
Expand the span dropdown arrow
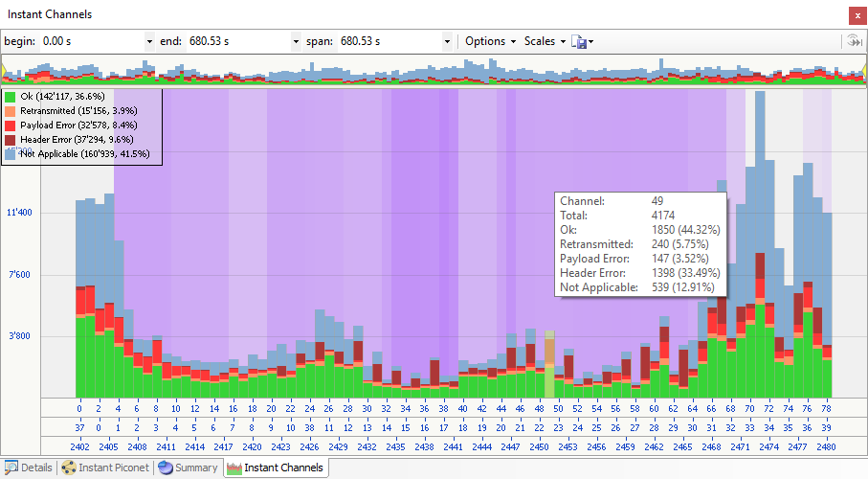pyautogui.click(x=447, y=41)
